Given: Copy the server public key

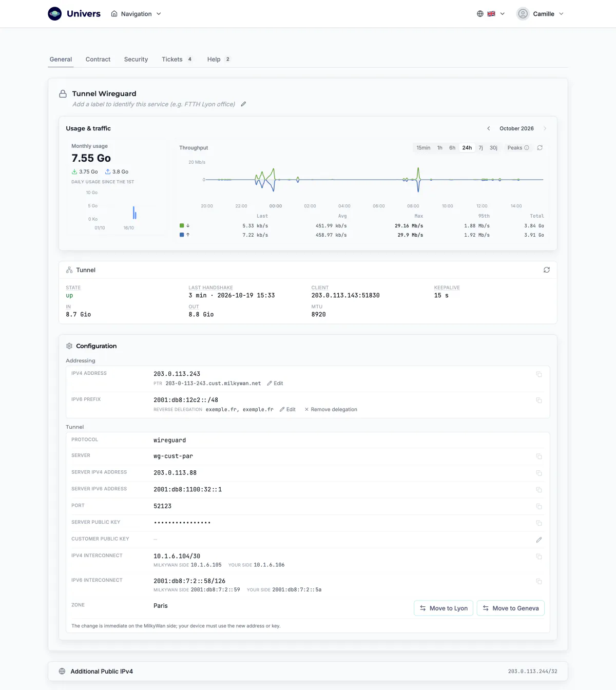Looking at the screenshot, I should pos(539,523).
